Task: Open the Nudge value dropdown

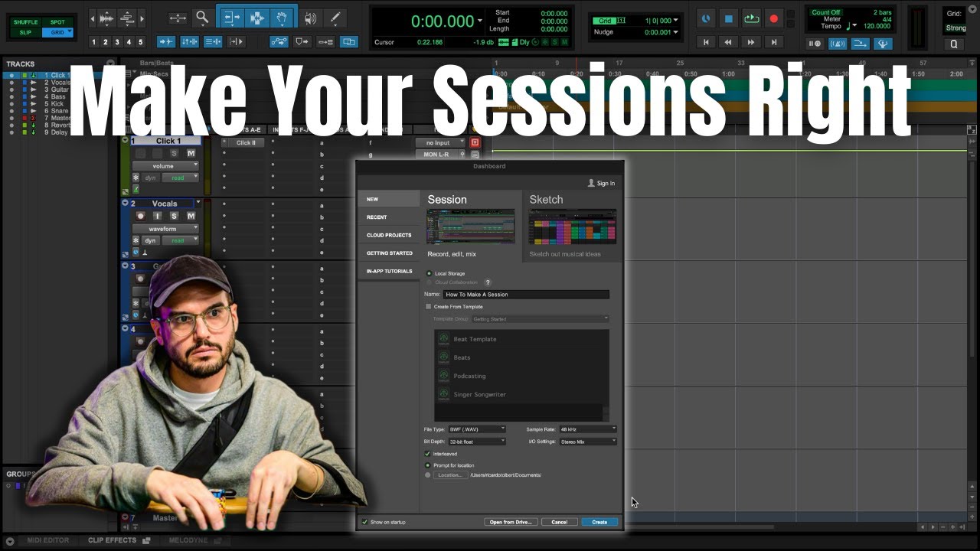Action: (x=676, y=32)
